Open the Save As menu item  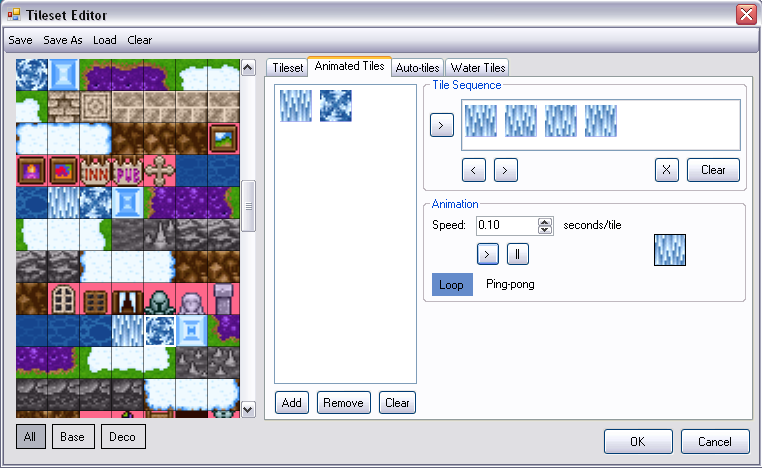tap(63, 40)
